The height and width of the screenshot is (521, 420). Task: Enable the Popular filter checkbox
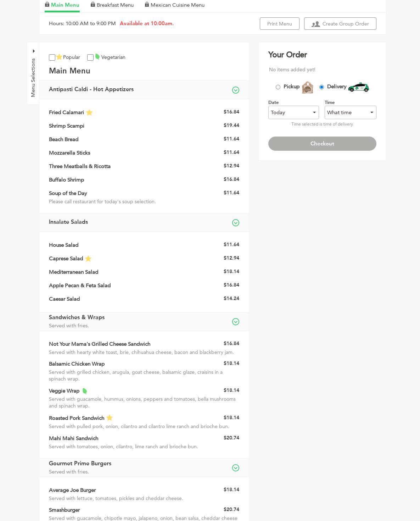coord(52,57)
